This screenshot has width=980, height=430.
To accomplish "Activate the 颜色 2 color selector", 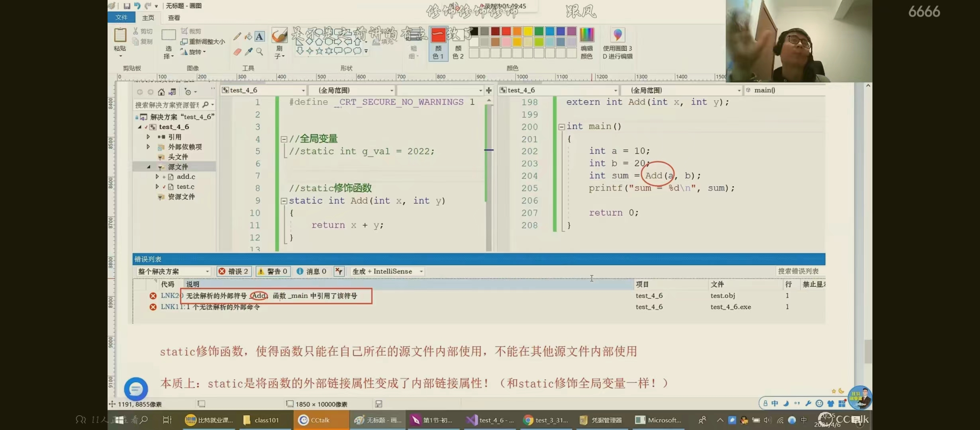I will [x=458, y=43].
